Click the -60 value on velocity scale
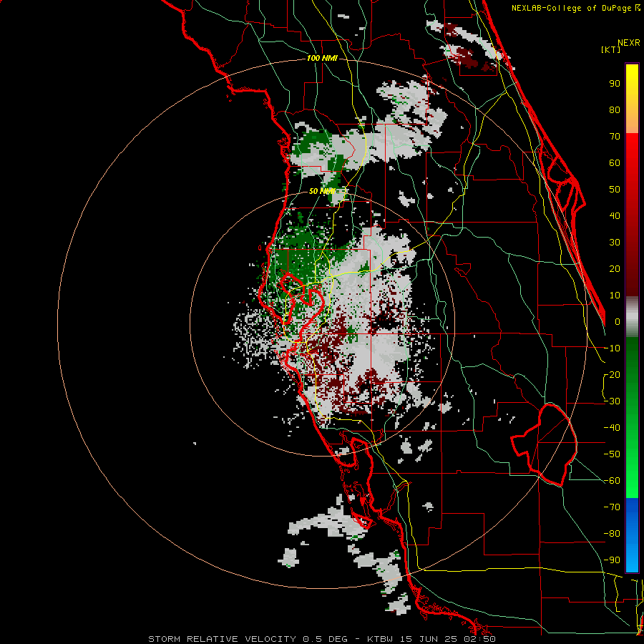 tap(612, 481)
